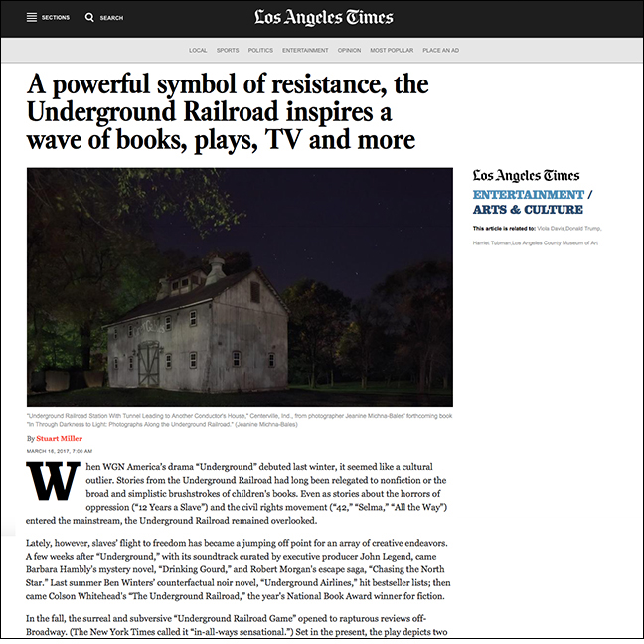644x644 pixels.
Task: Click the Los Angeles Times header logo
Action: click(x=324, y=18)
